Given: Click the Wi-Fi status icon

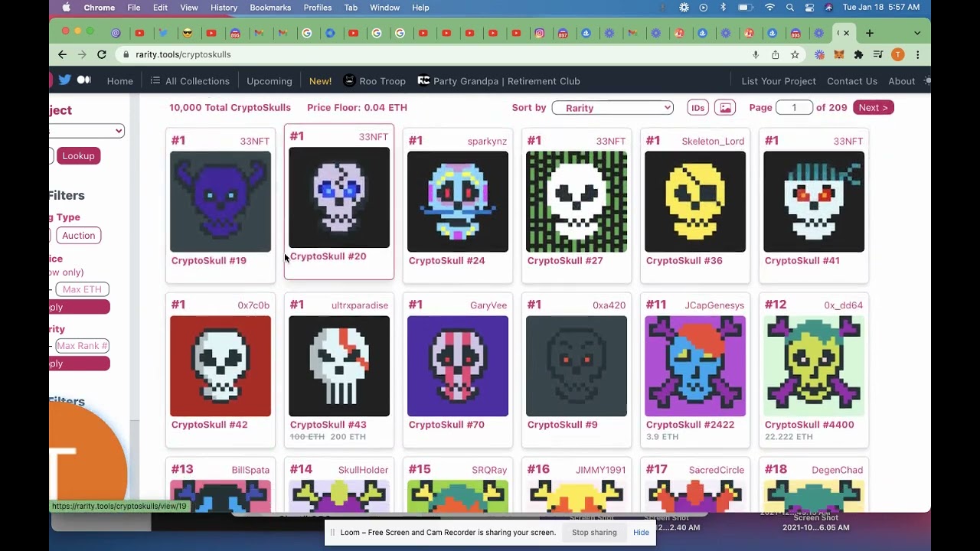Looking at the screenshot, I should point(769,8).
